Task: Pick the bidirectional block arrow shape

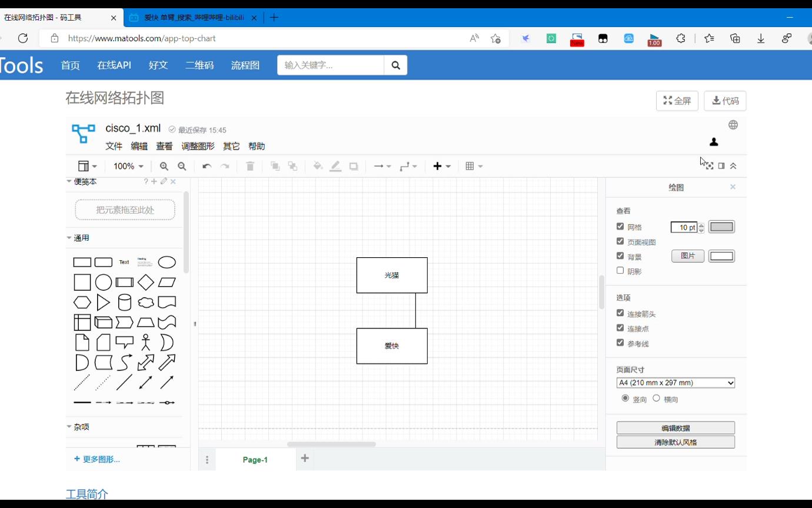Action: 146,363
